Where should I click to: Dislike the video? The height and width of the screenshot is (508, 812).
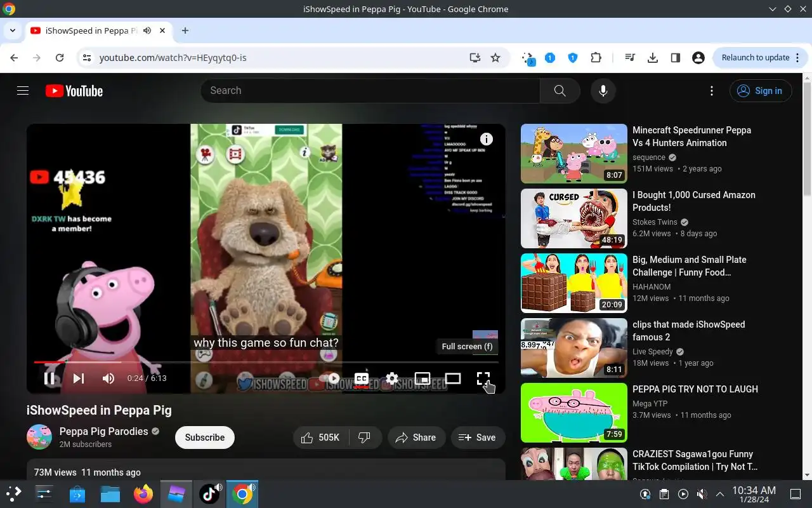click(365, 438)
